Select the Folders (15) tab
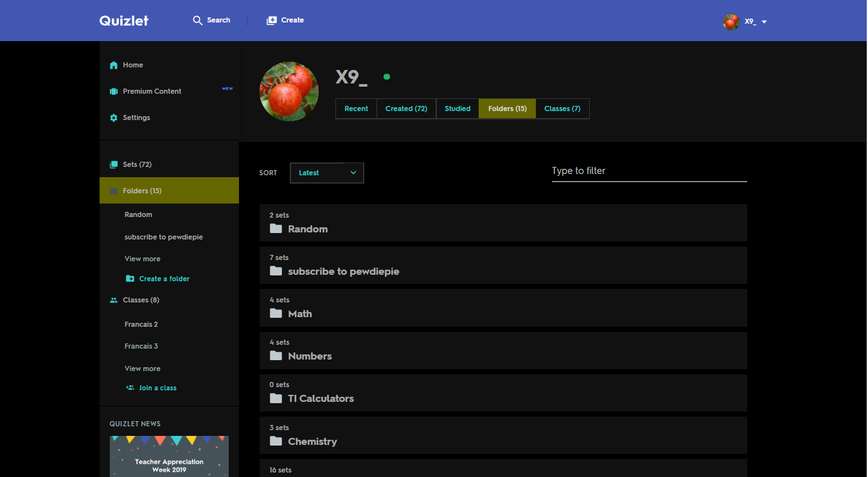 pyautogui.click(x=507, y=108)
